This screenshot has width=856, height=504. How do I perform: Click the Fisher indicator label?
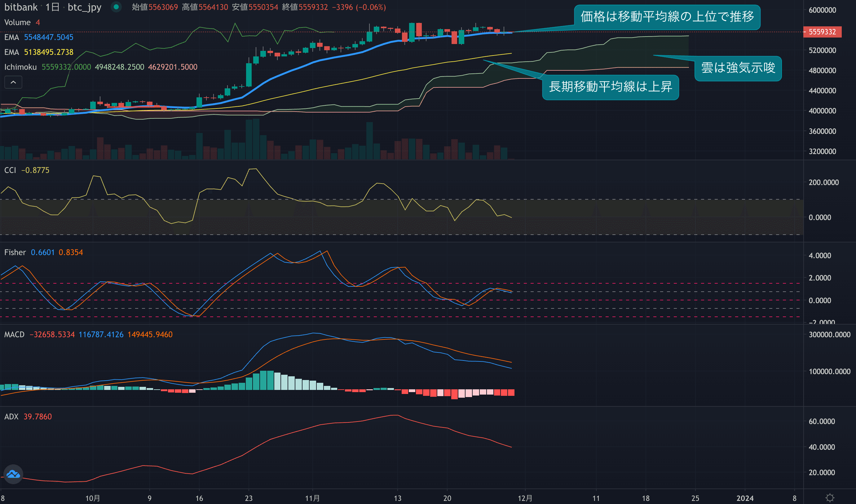point(15,252)
